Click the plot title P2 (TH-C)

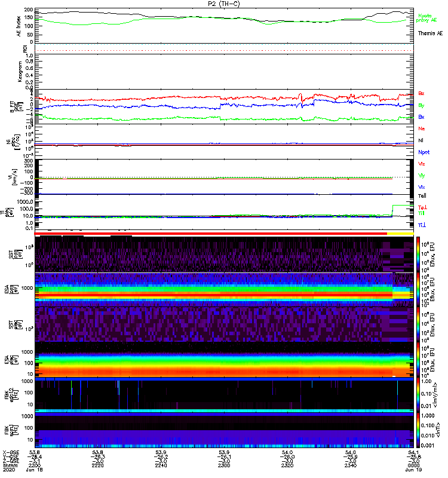[223, 4]
